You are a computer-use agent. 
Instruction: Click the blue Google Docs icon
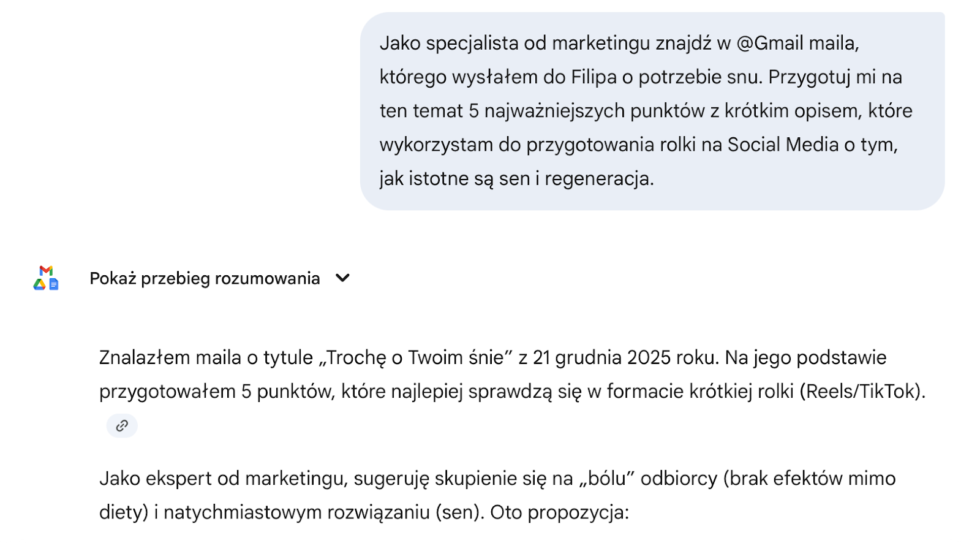[x=54, y=284]
